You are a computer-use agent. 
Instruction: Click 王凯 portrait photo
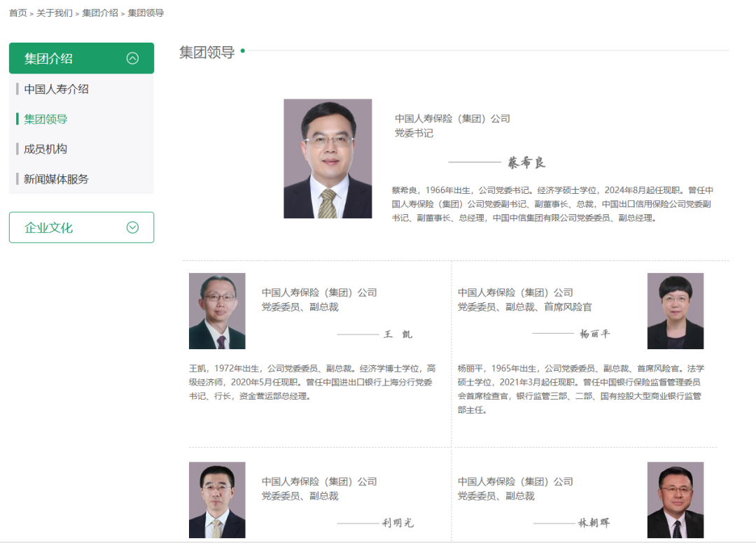point(217,311)
